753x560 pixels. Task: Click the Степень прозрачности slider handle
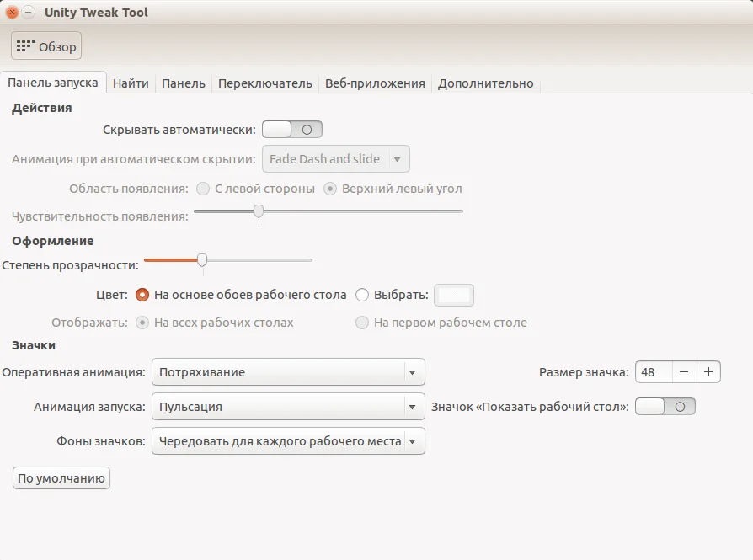pyautogui.click(x=202, y=260)
